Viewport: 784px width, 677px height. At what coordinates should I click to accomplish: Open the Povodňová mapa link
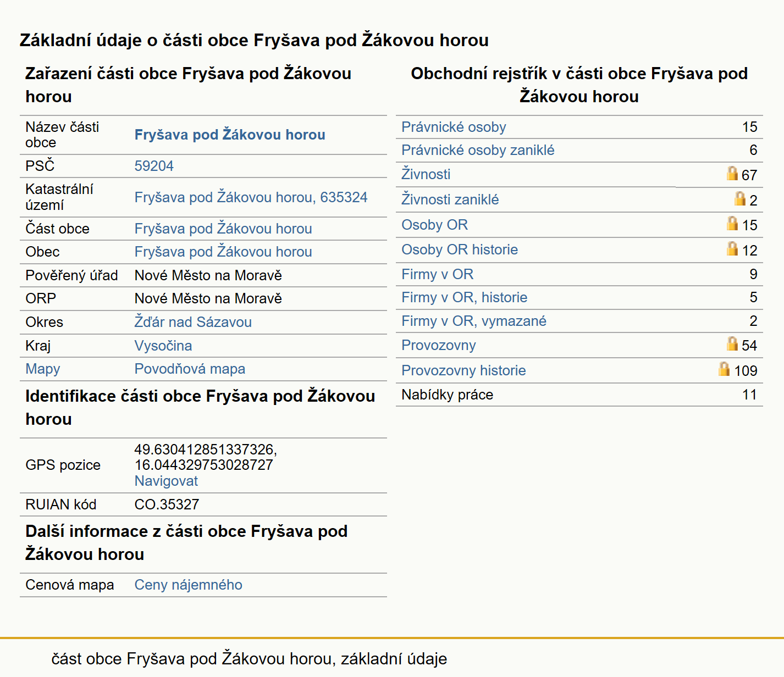190,369
